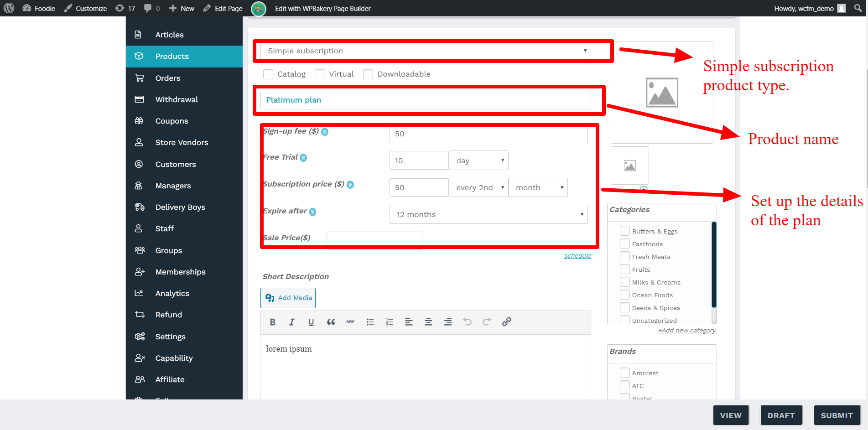Open the free trial day period dropdown
Screen dimensions: 868x430
(x=478, y=161)
